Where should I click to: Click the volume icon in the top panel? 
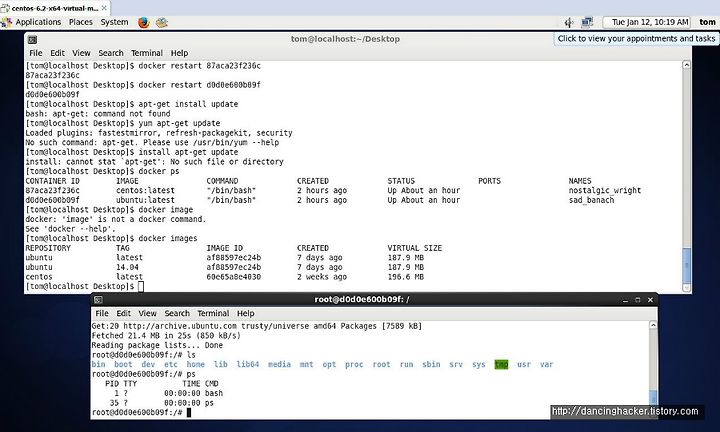(568, 22)
